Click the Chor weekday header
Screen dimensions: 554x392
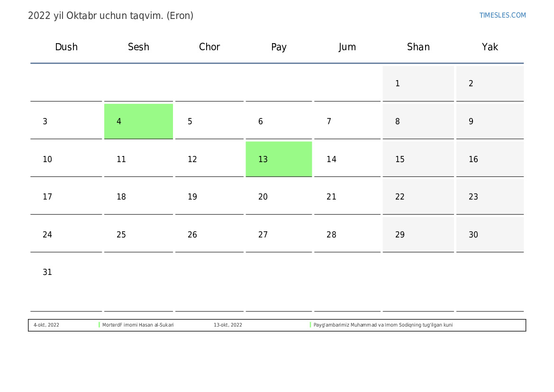(209, 47)
